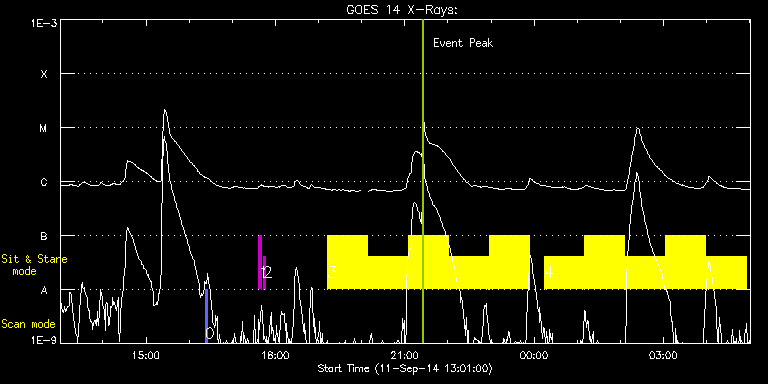This screenshot has height=384, width=768.
Task: Click the GOES 14 X-Rays title
Action: 402,10
